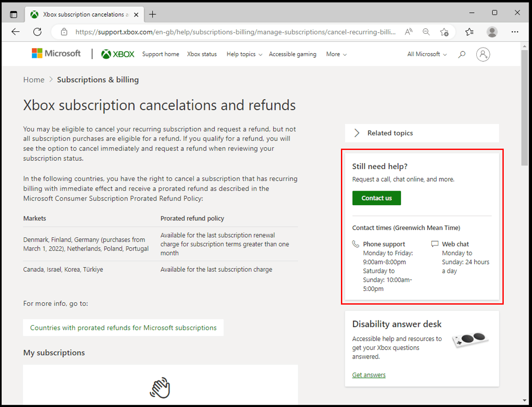
Task: Open Xbox status page
Action: click(202, 54)
